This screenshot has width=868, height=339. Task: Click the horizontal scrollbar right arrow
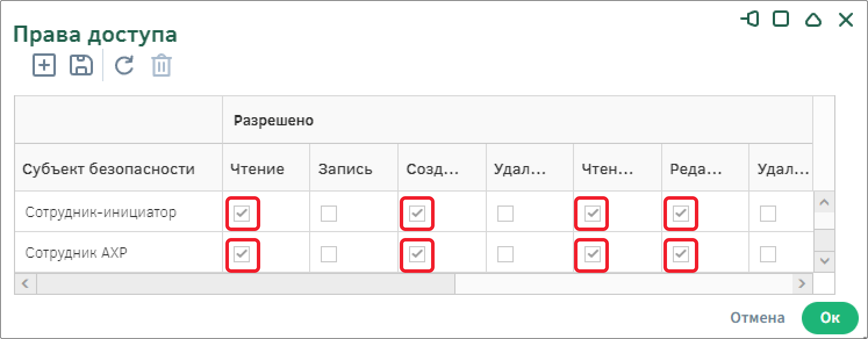click(x=802, y=283)
